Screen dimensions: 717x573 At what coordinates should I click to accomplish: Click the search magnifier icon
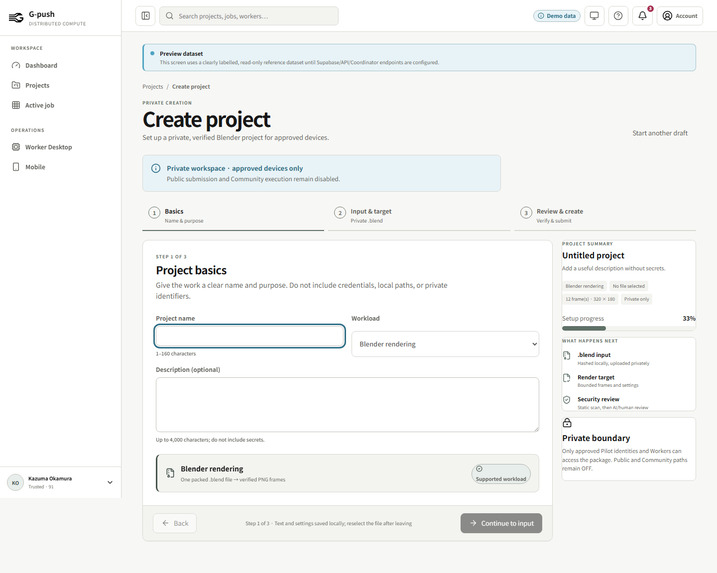pyautogui.click(x=169, y=16)
